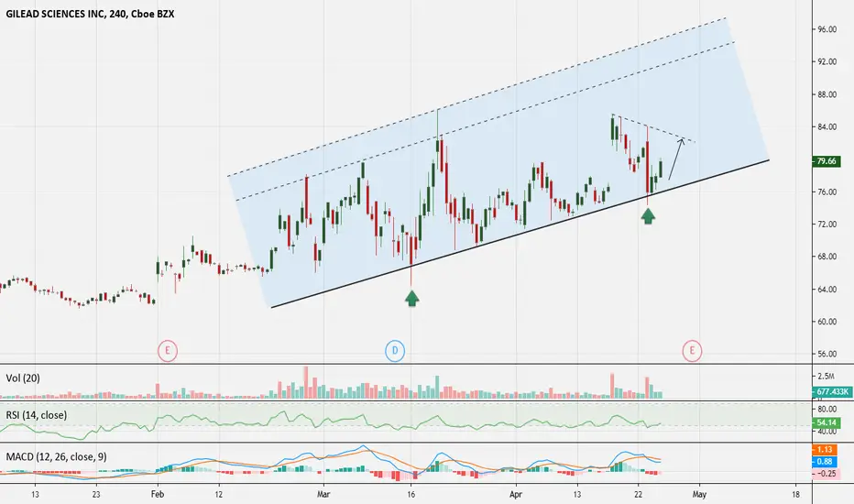The image size is (854, 504).
Task: Click the MACD (12, 26, close, 9) label
Action: [57, 456]
